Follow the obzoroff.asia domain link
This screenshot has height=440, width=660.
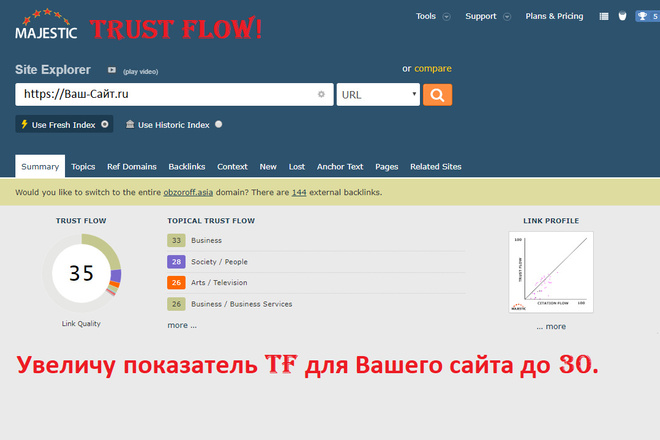pos(188,192)
